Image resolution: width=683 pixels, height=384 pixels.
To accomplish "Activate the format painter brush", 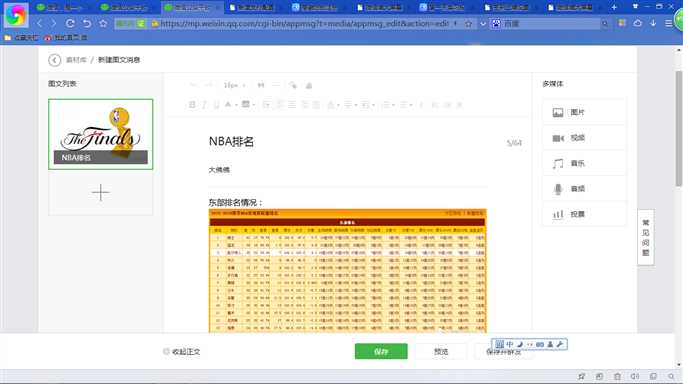I will pyautogui.click(x=293, y=85).
